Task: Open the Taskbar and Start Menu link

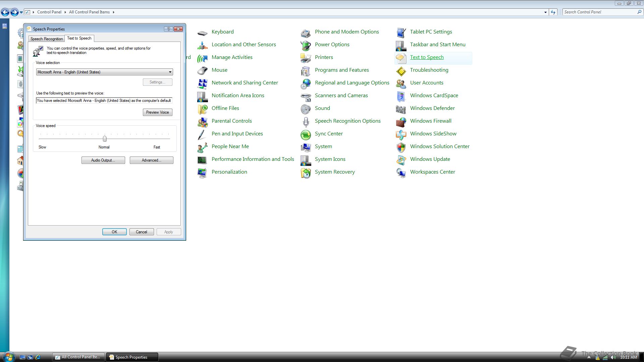Action: point(438,45)
